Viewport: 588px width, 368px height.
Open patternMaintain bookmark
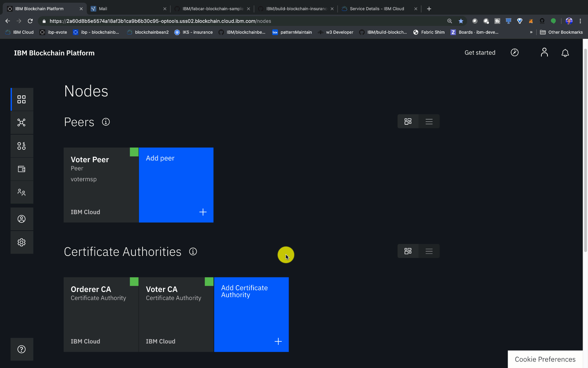click(292, 32)
